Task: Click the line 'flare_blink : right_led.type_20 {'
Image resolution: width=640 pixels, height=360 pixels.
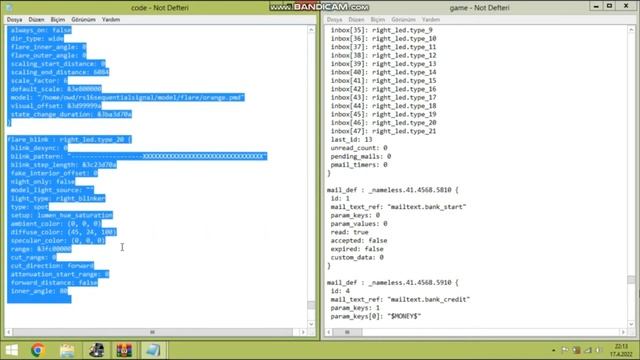Action: (69, 140)
